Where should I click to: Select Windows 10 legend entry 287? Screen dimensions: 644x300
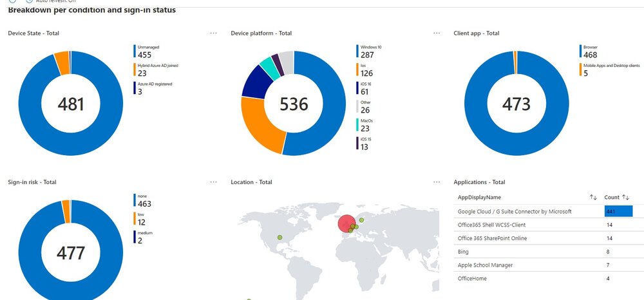click(x=368, y=52)
